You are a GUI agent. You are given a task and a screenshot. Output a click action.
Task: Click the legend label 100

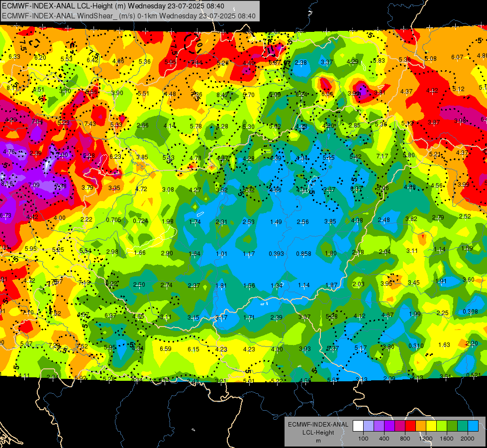pyautogui.click(x=363, y=439)
